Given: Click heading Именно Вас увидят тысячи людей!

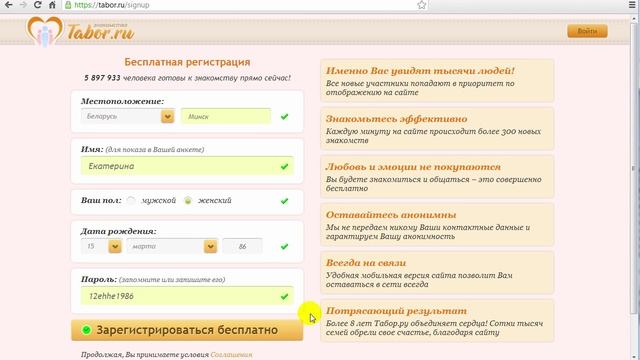Looking at the screenshot, I should pyautogui.click(x=420, y=71).
